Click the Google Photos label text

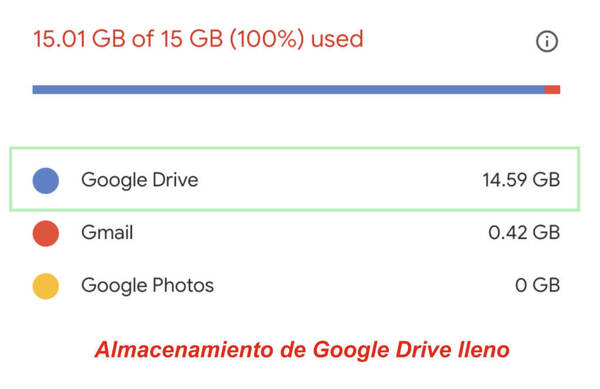click(148, 285)
